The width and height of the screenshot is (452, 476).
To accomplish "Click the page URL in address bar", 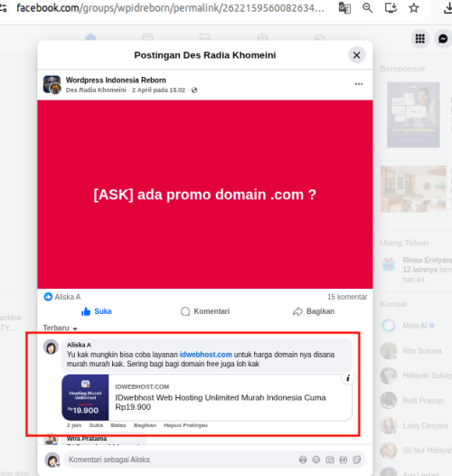I will pyautogui.click(x=170, y=8).
